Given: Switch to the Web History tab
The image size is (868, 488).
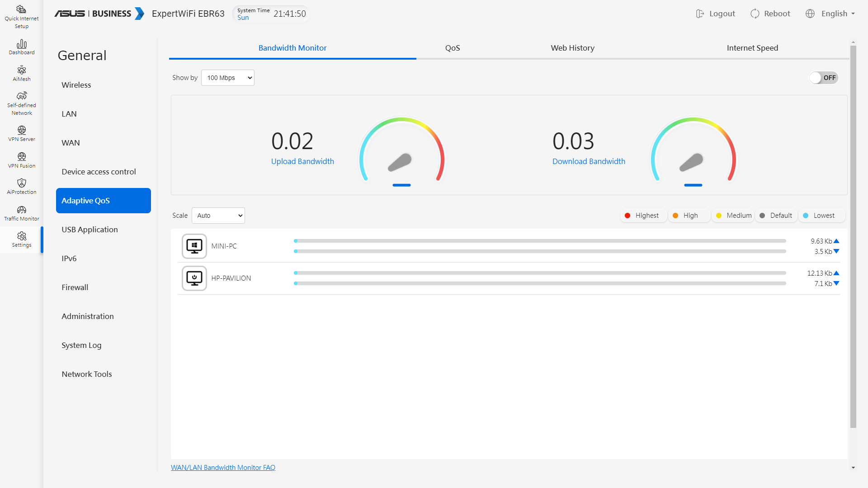Looking at the screenshot, I should pyautogui.click(x=572, y=48).
